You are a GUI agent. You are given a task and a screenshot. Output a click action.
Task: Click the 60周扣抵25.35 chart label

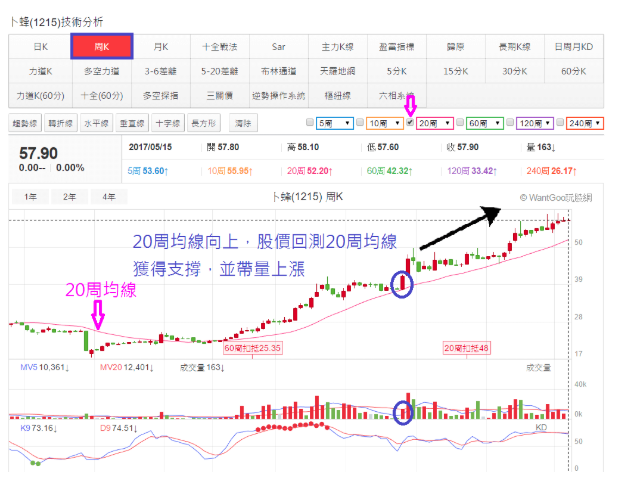tap(253, 348)
